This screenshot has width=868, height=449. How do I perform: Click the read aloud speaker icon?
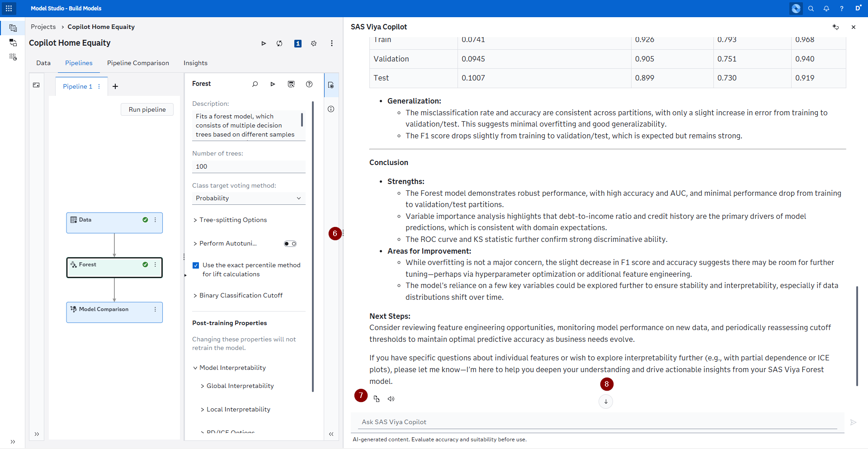(391, 399)
